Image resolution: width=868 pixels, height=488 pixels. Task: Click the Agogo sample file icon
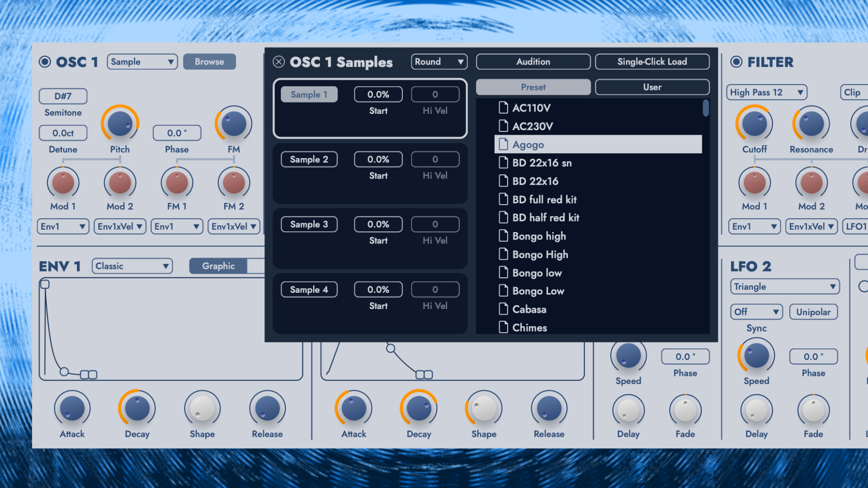click(x=503, y=145)
